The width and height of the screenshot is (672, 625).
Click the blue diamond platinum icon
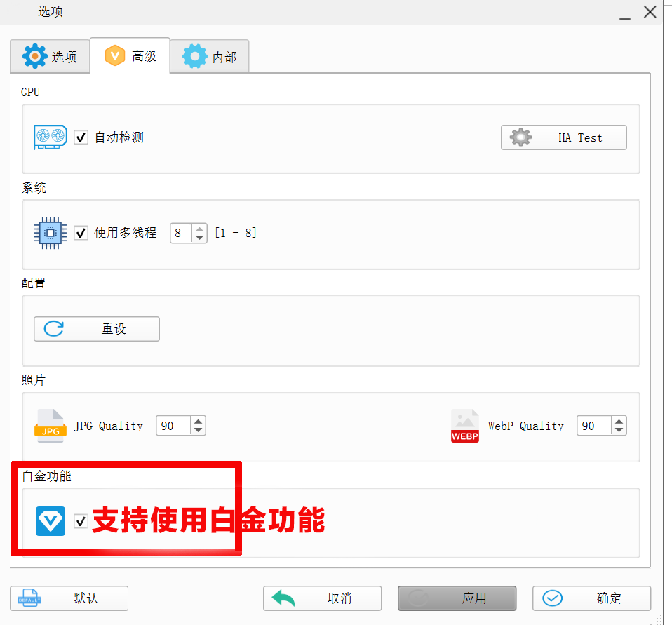click(51, 521)
